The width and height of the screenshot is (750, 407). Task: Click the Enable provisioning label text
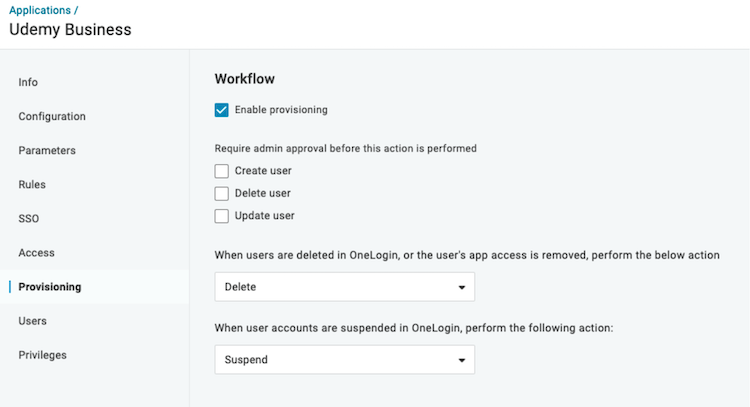point(281,110)
